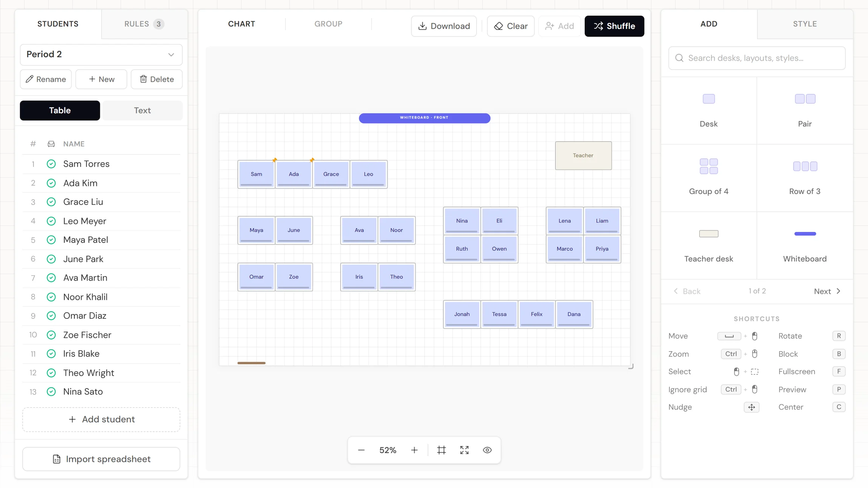Image resolution: width=868 pixels, height=488 pixels.
Task: Insert a Row of 3 desks
Action: point(805,178)
